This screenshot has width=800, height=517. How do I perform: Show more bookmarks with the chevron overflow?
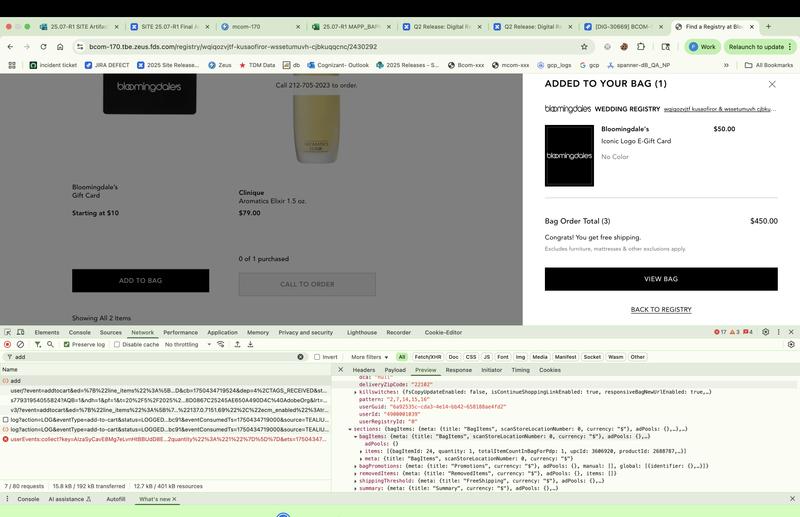pos(726,65)
